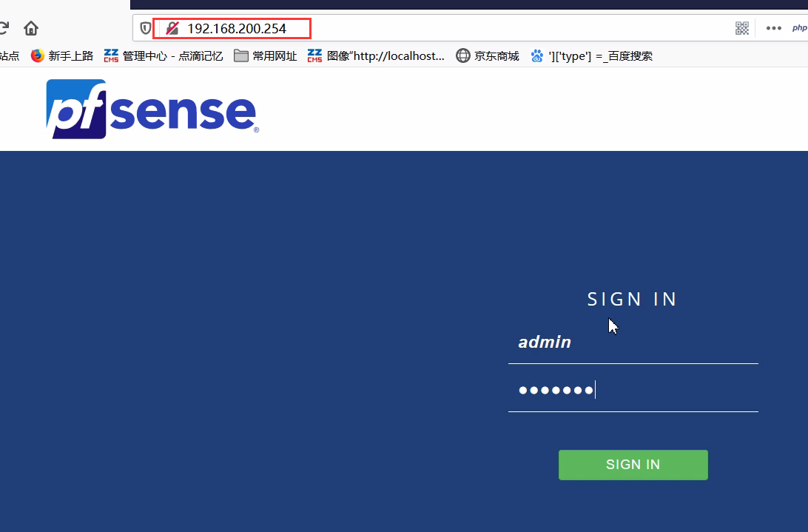Open the 图像"http://localhost... bookmark
Viewport: 808px width, 532px height.
point(376,55)
